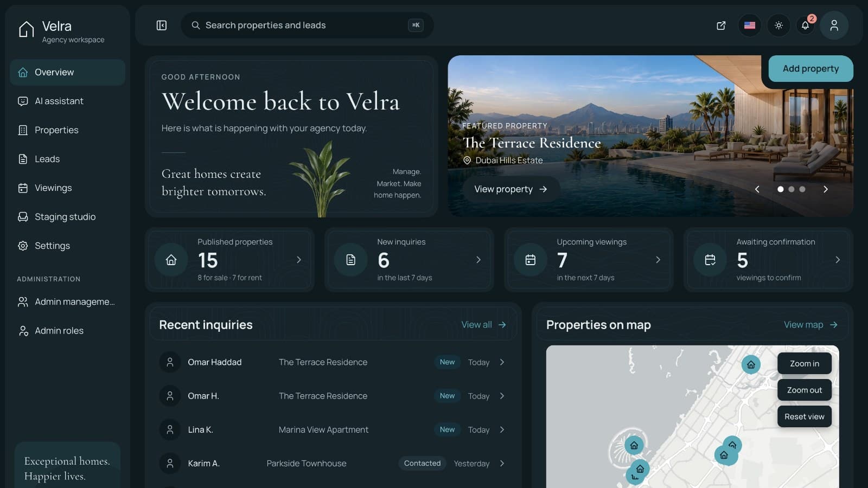868x488 pixels.
Task: Open Admin roles in the sidebar
Action: click(x=67, y=331)
